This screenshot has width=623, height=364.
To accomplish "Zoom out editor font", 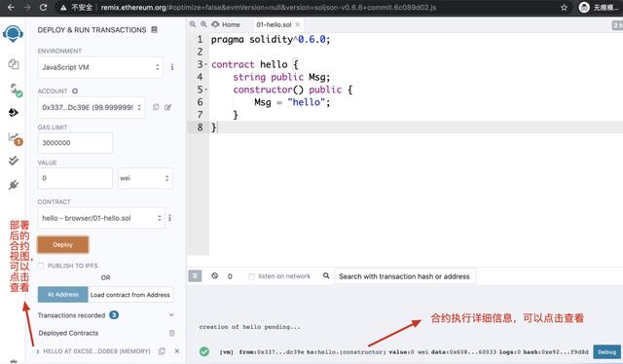I will point(193,24).
